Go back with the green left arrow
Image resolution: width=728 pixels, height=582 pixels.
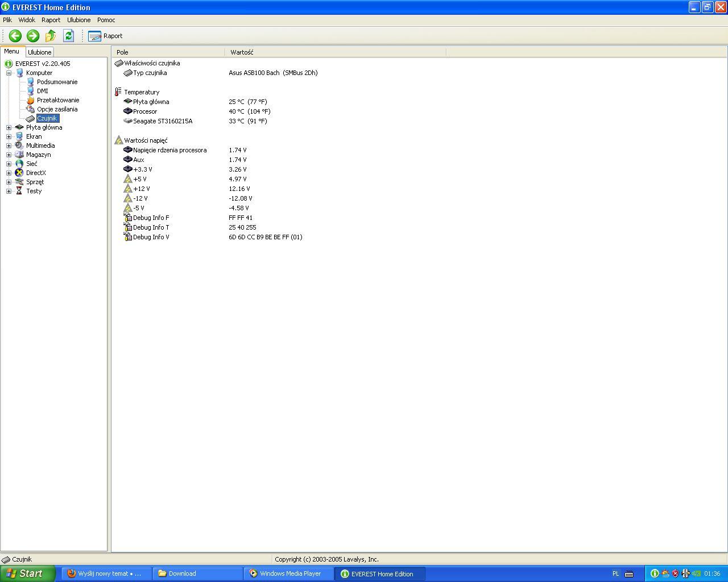15,36
